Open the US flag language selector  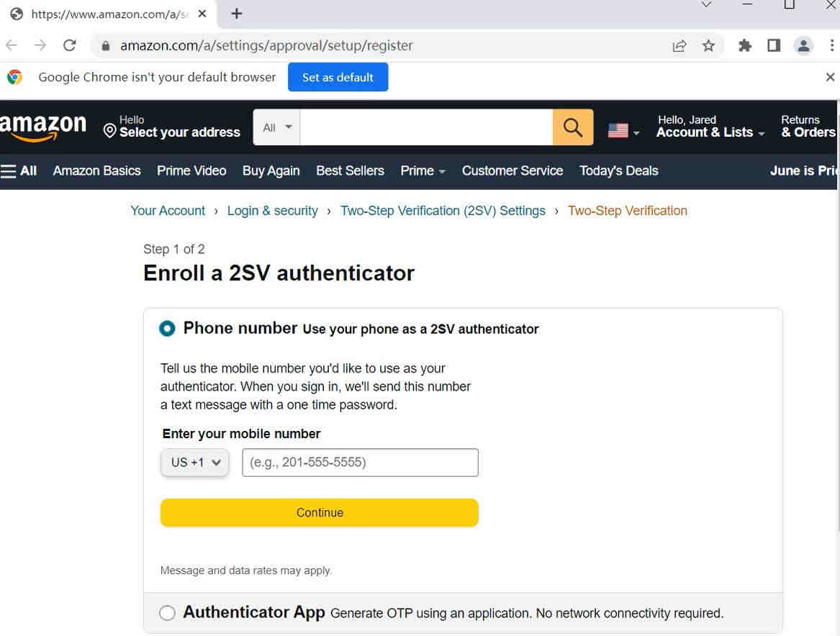pos(623,130)
